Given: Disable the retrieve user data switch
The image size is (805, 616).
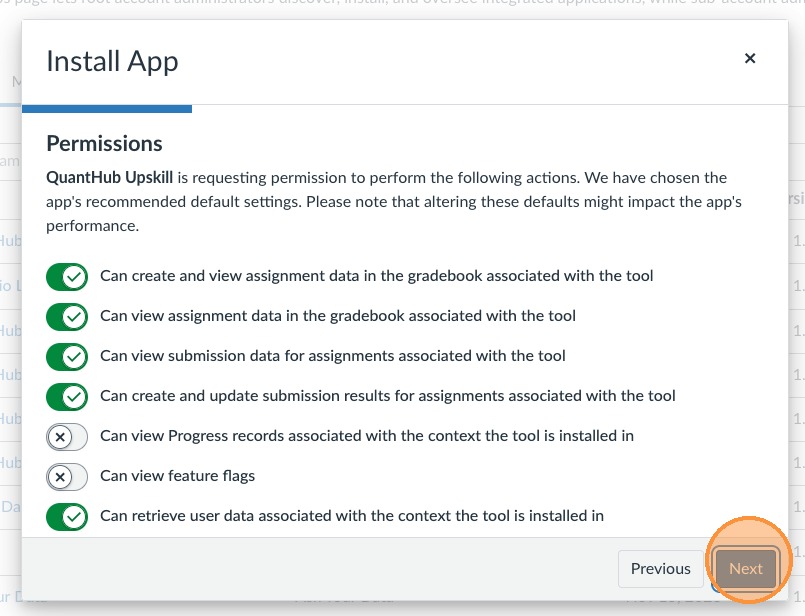Looking at the screenshot, I should [67, 516].
